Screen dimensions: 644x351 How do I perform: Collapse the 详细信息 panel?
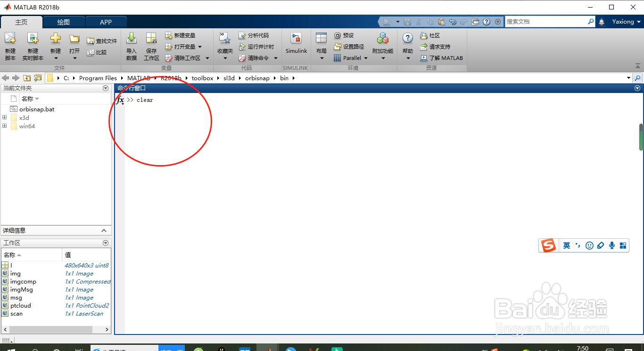pyautogui.click(x=104, y=231)
